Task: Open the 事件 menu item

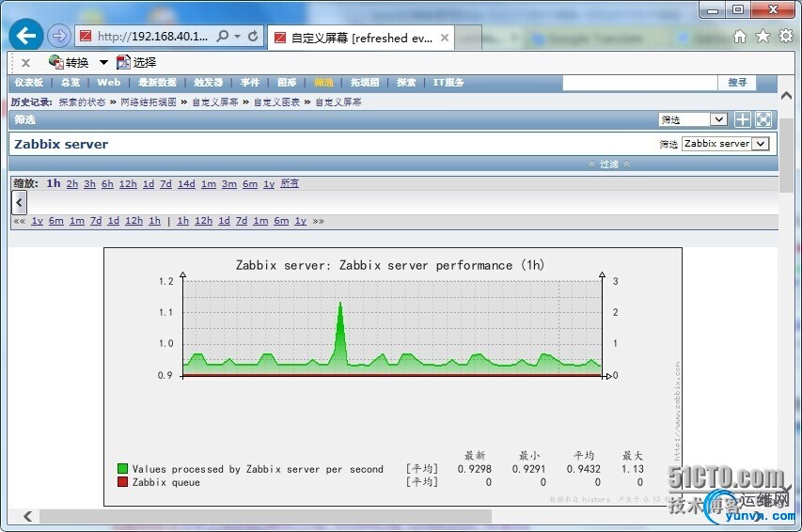Action: coord(250,83)
